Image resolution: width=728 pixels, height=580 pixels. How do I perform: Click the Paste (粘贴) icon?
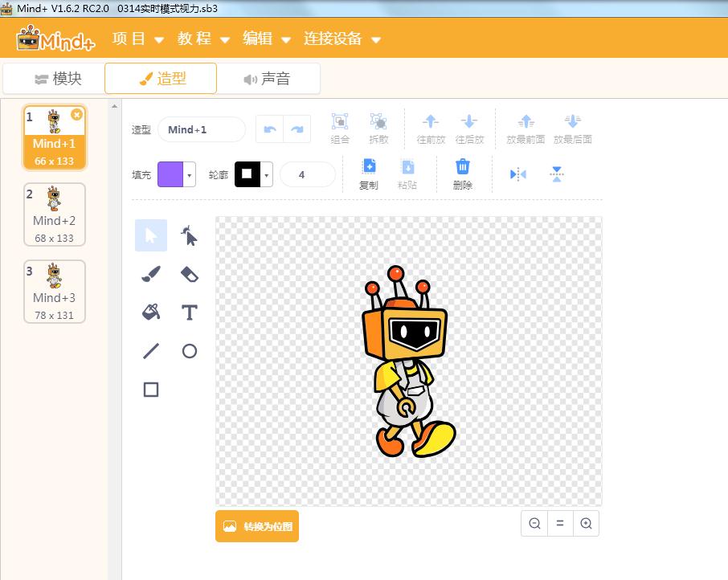pyautogui.click(x=407, y=166)
